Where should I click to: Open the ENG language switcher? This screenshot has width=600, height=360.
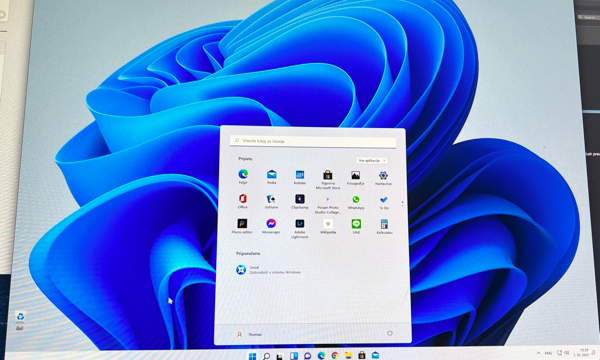pos(548,353)
